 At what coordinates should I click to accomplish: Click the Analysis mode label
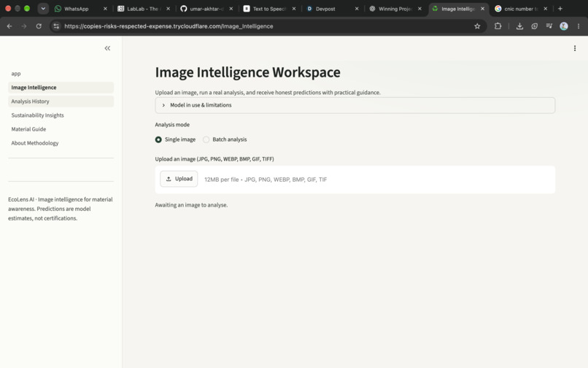click(172, 125)
